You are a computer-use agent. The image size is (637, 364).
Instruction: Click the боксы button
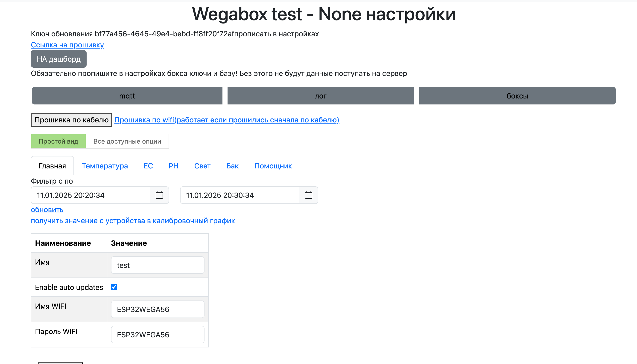tap(517, 96)
